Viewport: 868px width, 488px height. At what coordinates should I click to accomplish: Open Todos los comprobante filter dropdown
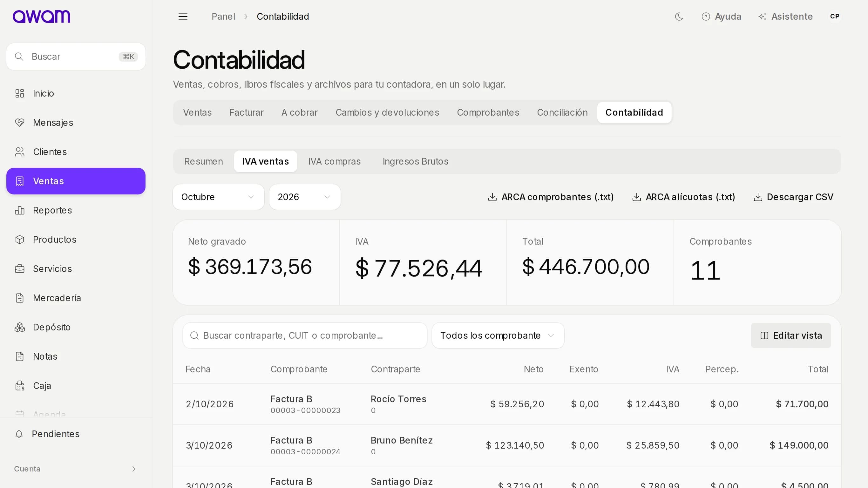point(498,336)
